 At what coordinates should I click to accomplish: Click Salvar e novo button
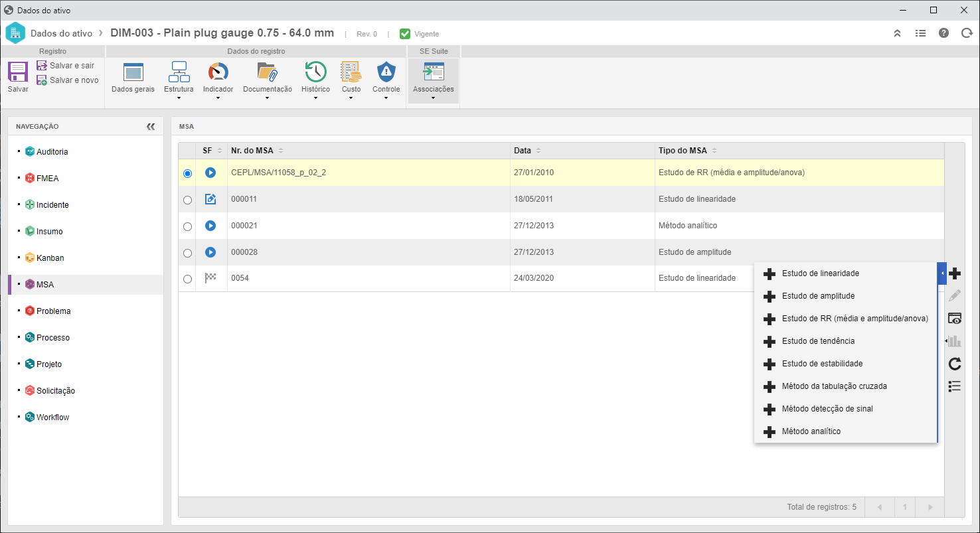[x=67, y=80]
